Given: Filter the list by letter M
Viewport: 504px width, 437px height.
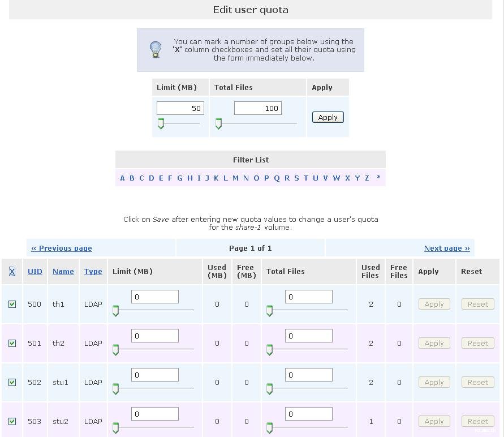Looking at the screenshot, I should 236,178.
